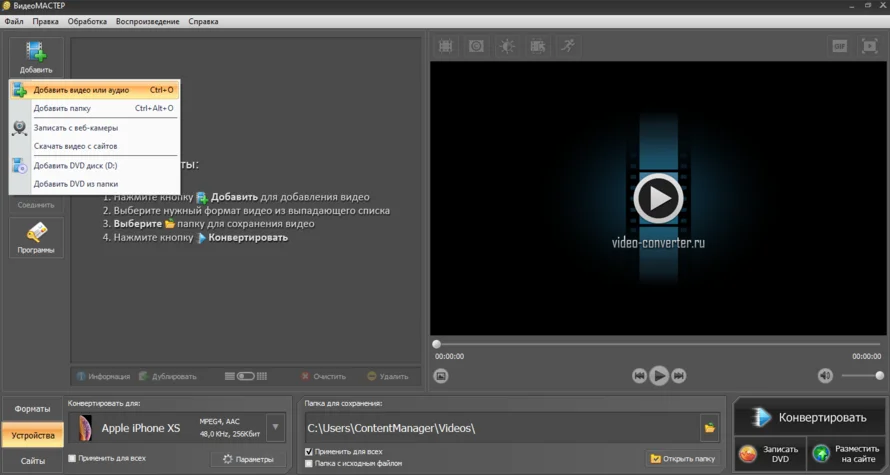Screen dimensions: 890x475
Task: Click the GIF creation icon
Action: 839,46
